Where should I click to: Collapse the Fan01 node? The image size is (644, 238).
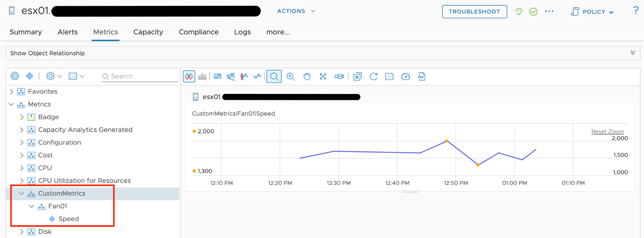(x=31, y=206)
